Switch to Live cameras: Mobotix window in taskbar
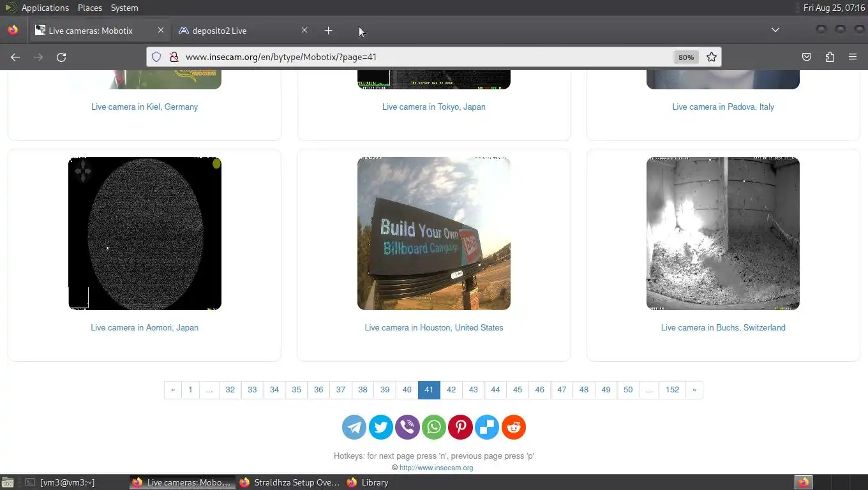The width and height of the screenshot is (868, 490). point(182,482)
